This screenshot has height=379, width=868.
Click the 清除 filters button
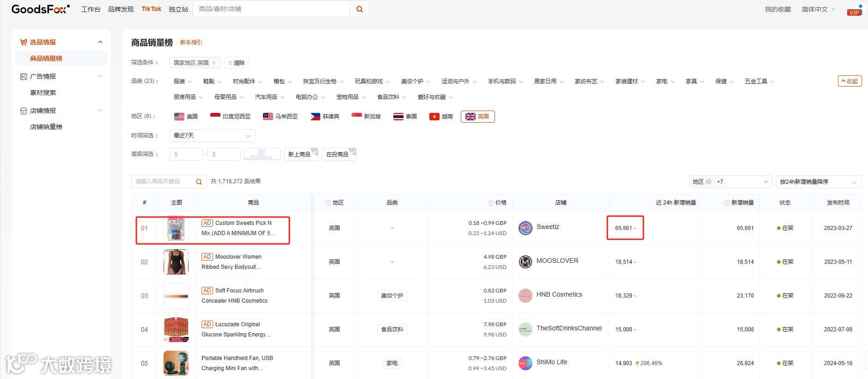click(237, 62)
